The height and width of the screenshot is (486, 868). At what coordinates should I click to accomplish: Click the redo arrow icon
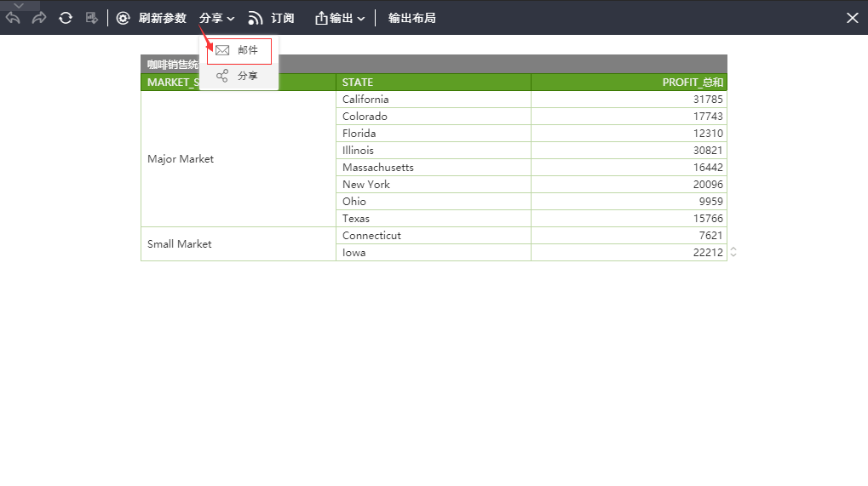click(x=39, y=18)
